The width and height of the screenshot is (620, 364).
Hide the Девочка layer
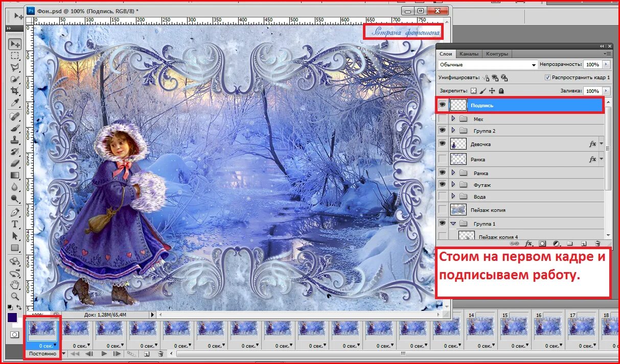pos(442,144)
